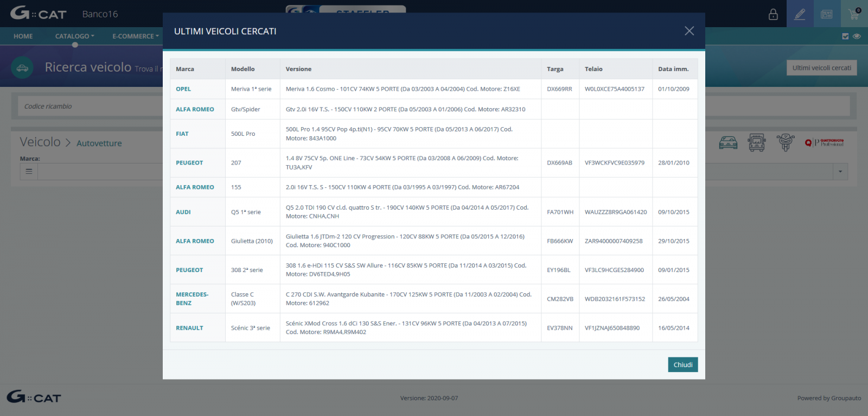868x416 pixels.
Task: Select chassis cell WAUZZZ8R9GA061420
Action: point(616,212)
